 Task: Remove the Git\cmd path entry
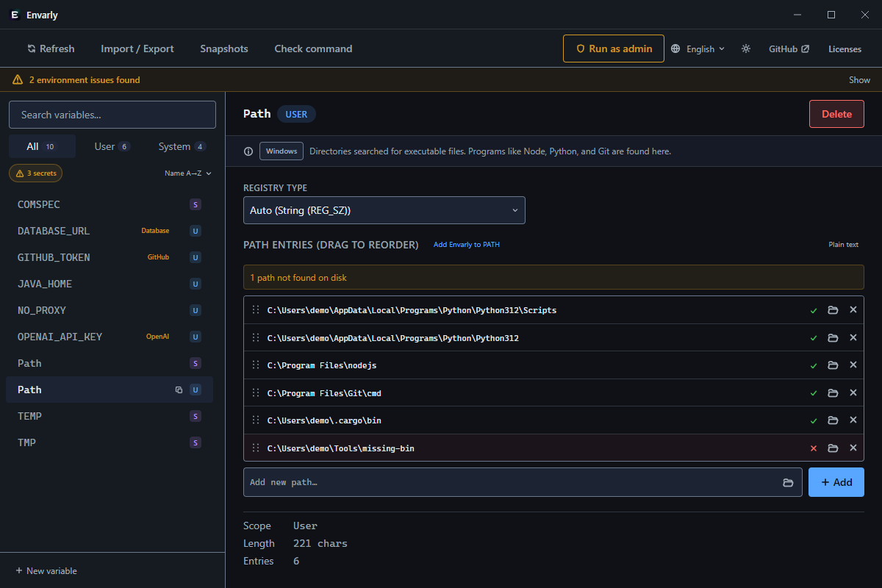(x=853, y=393)
